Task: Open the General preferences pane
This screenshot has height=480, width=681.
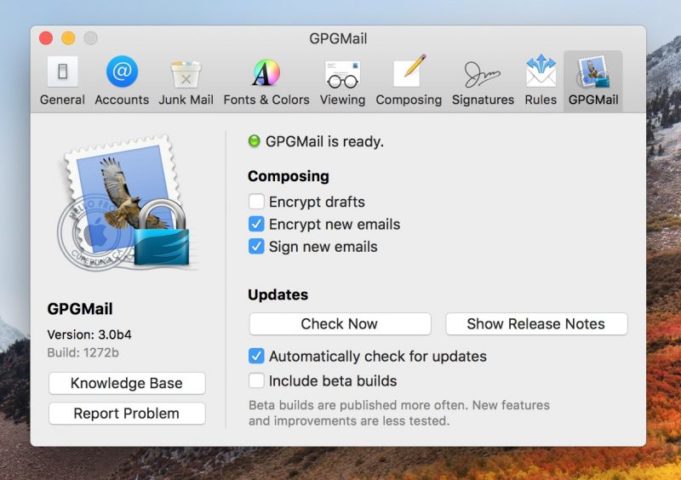Action: coord(62,81)
